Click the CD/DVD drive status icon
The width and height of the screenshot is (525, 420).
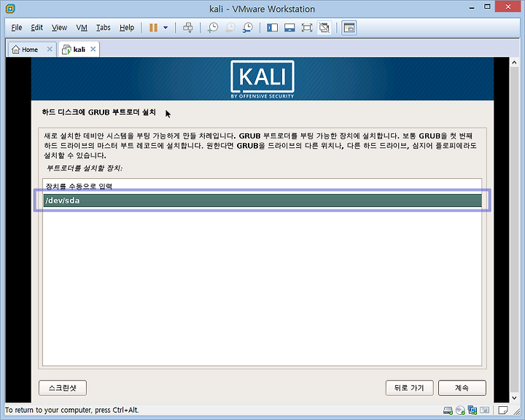point(460,411)
